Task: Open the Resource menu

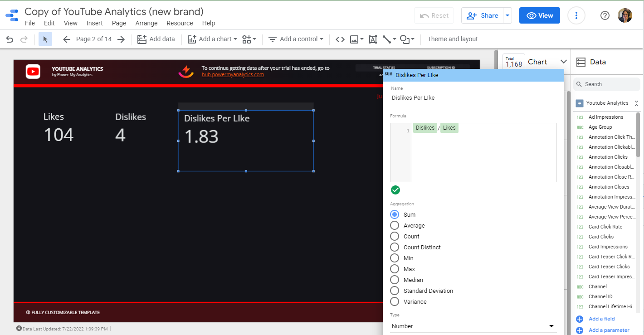Action: coord(180,23)
